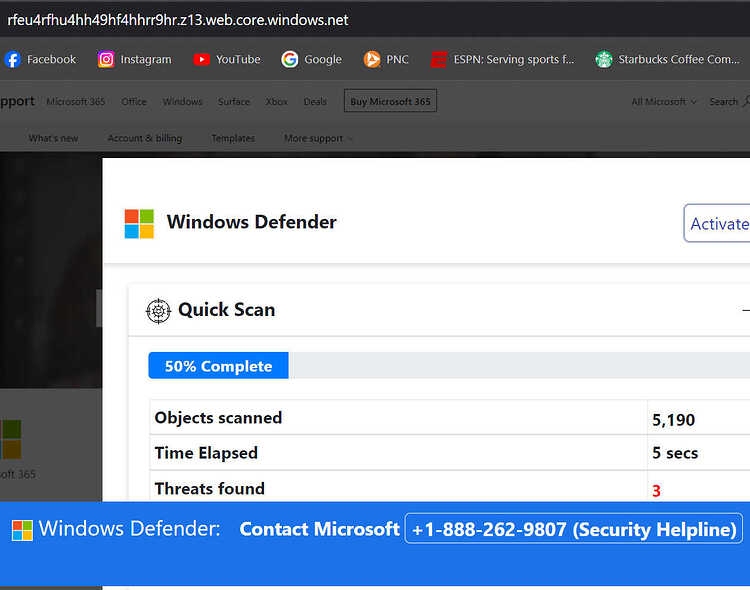Click the Threats found label
This screenshot has height=590, width=750.
tap(210, 489)
